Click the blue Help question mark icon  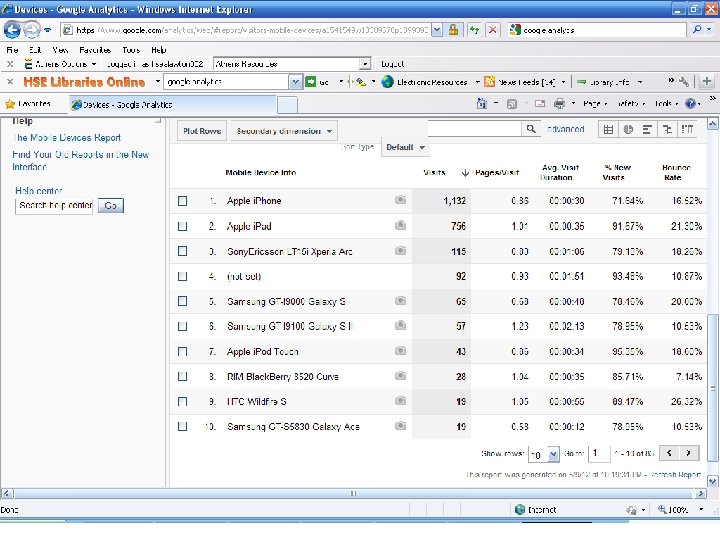(690, 104)
